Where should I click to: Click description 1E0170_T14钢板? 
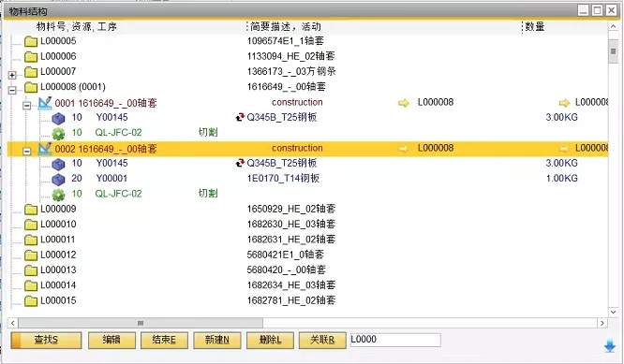pyautogui.click(x=283, y=179)
